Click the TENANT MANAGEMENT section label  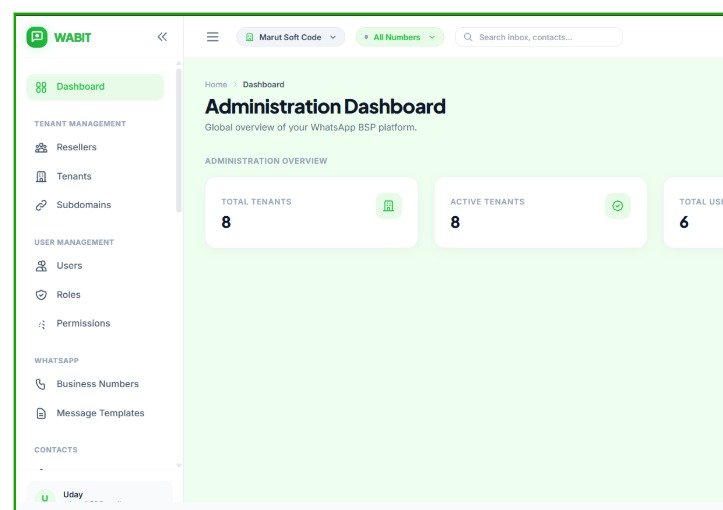click(x=80, y=124)
